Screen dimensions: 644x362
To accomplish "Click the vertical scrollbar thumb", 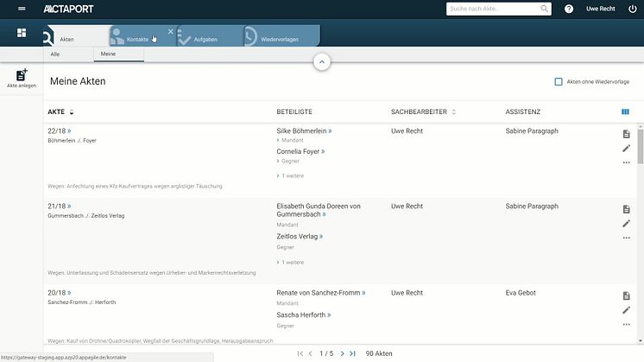I will [641, 146].
